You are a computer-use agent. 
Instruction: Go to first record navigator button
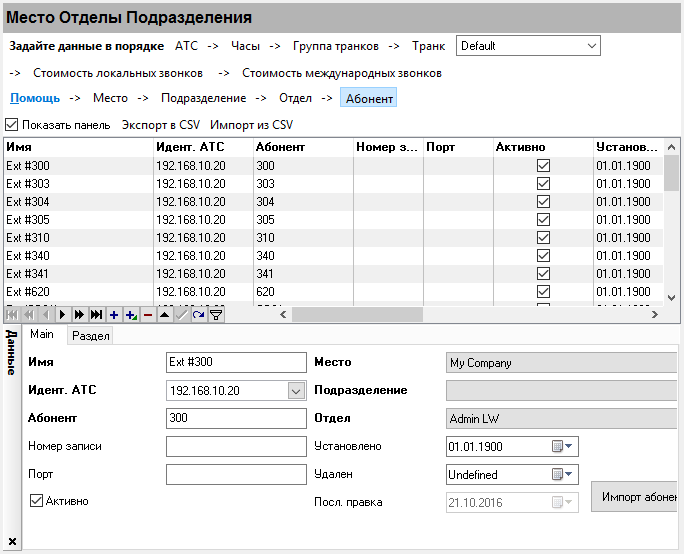(12, 315)
